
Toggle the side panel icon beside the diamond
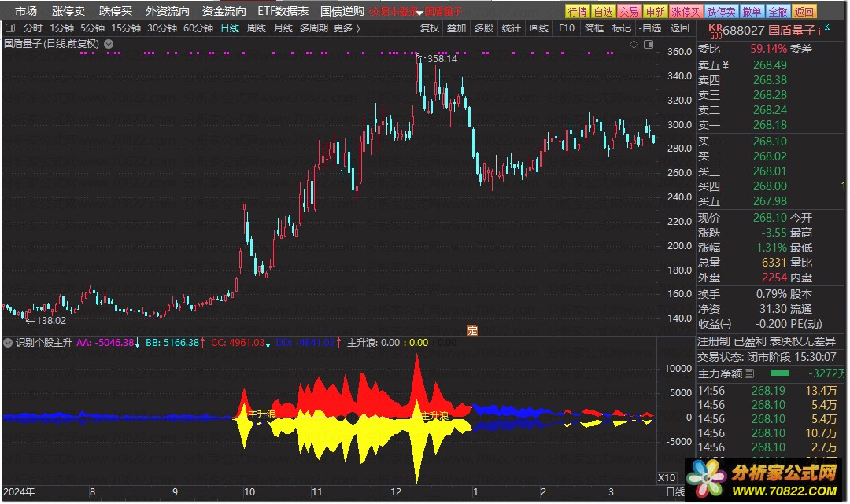(649, 44)
